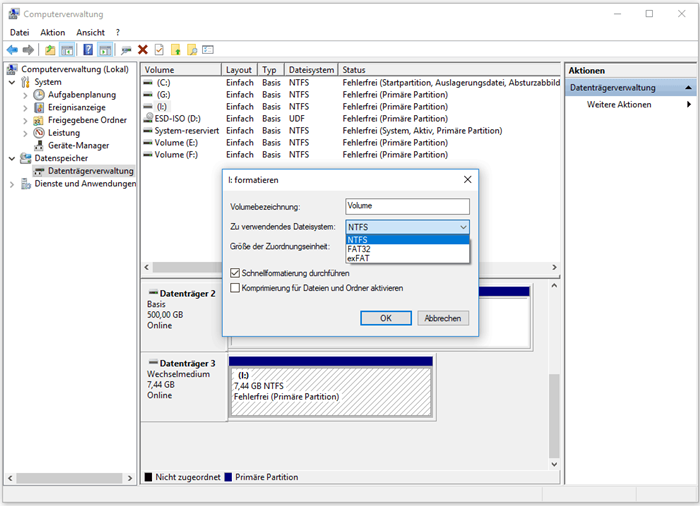The width and height of the screenshot is (700, 506).
Task: Open Geräte-Manager in the tree
Action: coord(79,145)
